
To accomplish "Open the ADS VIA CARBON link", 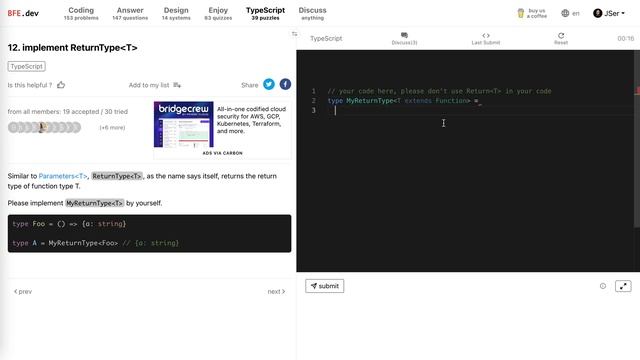I will pos(222,153).
